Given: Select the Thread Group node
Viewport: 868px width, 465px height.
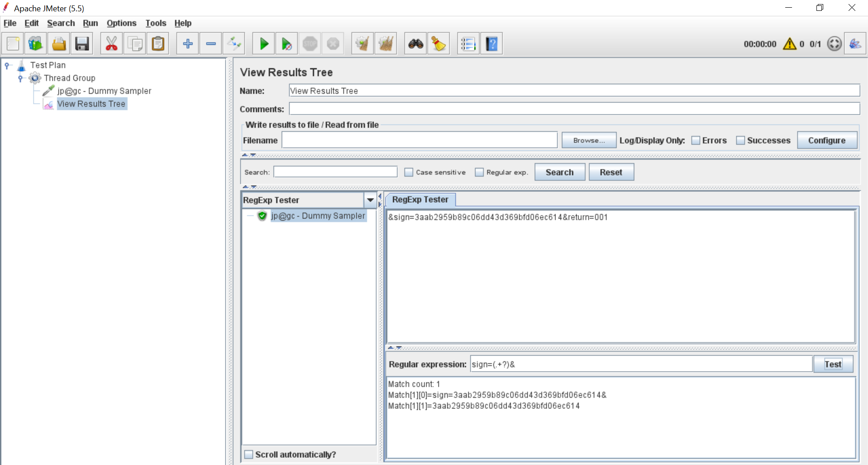Looking at the screenshot, I should (70, 78).
